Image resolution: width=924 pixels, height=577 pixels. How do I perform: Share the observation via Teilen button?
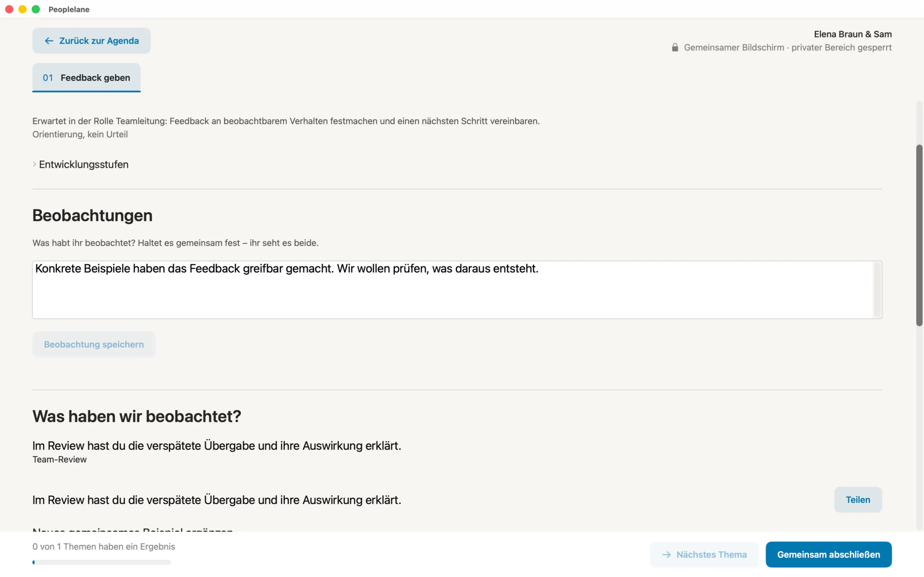(x=858, y=499)
